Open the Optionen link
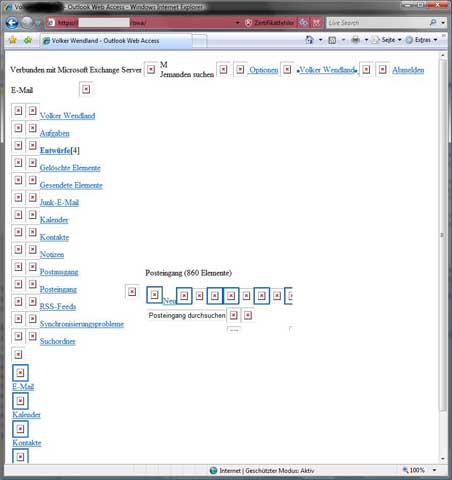 pos(264,70)
